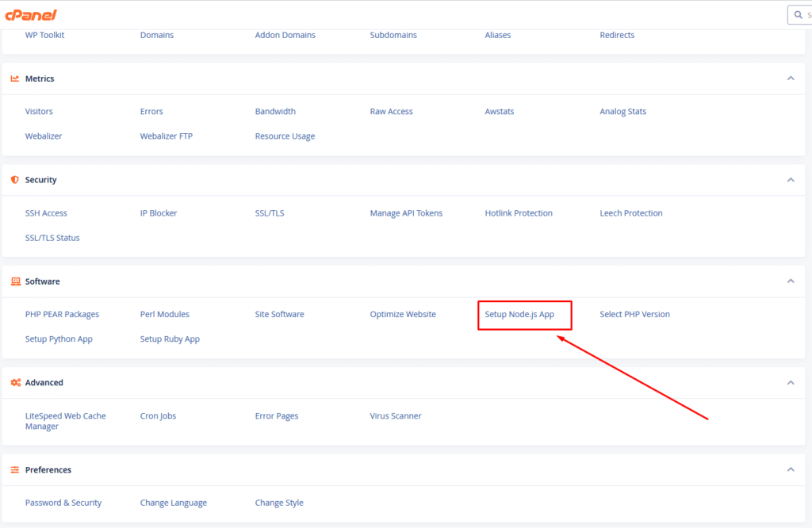
Task: Click the search box magnifier icon
Action: coord(799,15)
